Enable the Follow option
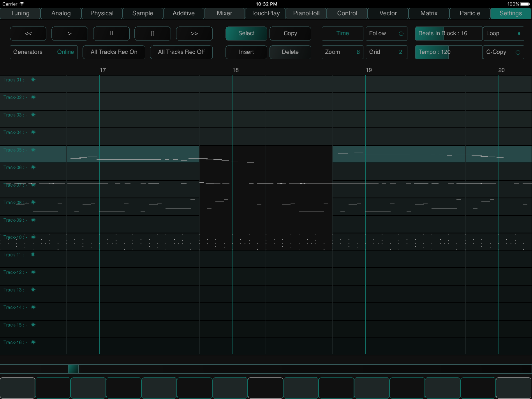The height and width of the screenshot is (399, 532). pyautogui.click(x=386, y=34)
